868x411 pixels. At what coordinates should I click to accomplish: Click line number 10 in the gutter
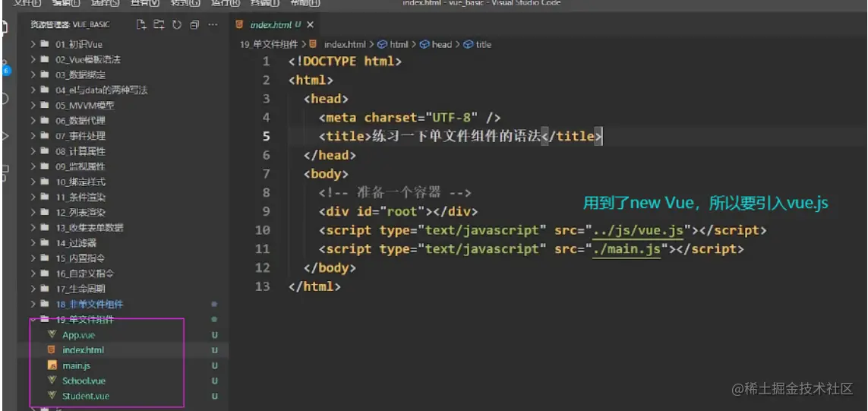click(263, 230)
